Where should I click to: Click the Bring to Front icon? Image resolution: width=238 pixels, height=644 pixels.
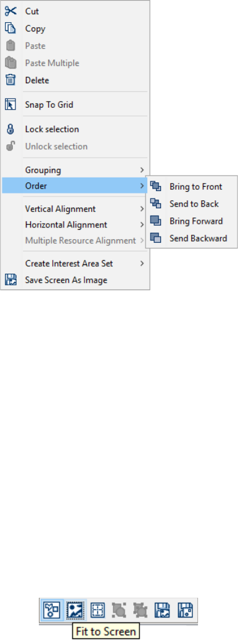156,187
